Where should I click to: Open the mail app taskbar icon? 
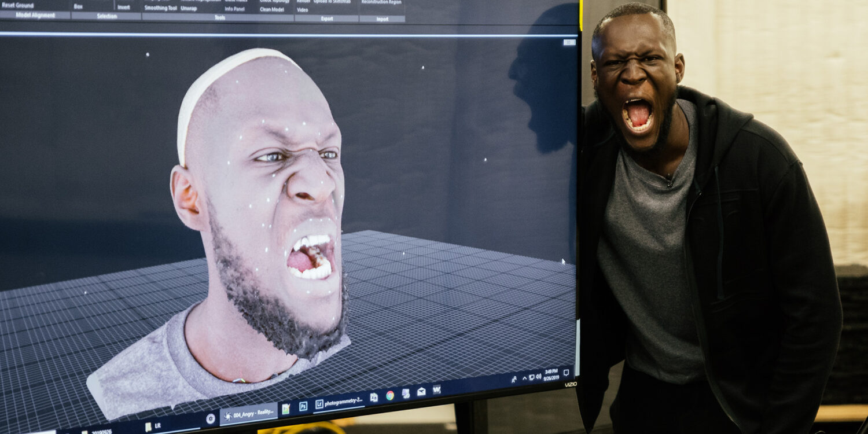pyautogui.click(x=421, y=392)
